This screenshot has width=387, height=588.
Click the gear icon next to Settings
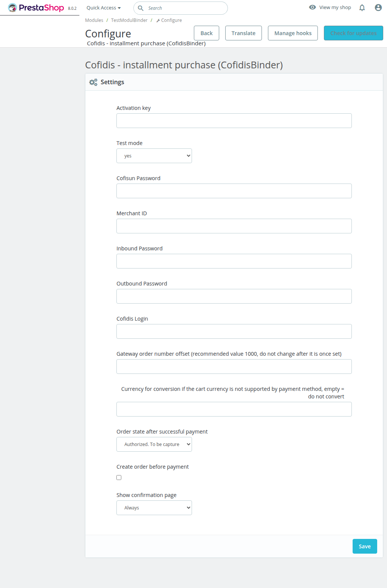(93, 82)
